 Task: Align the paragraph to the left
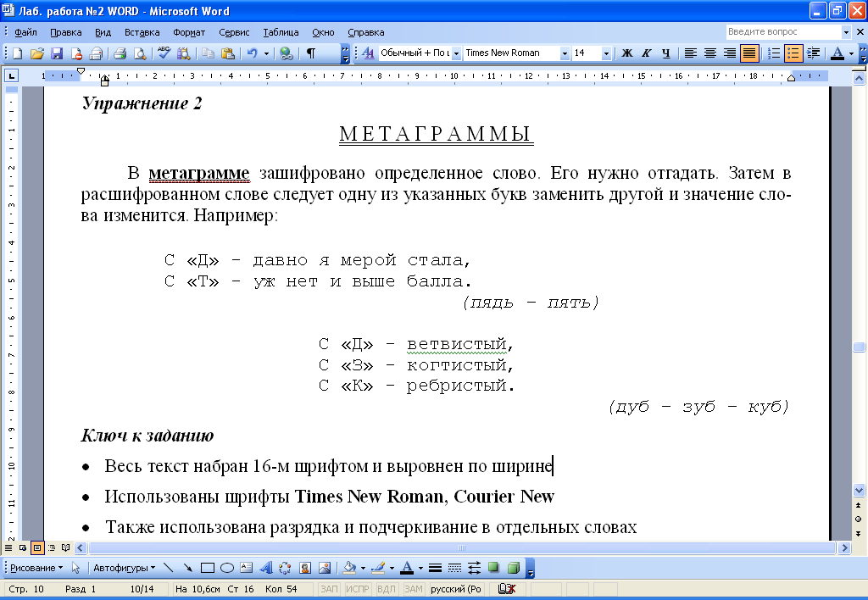click(690, 53)
